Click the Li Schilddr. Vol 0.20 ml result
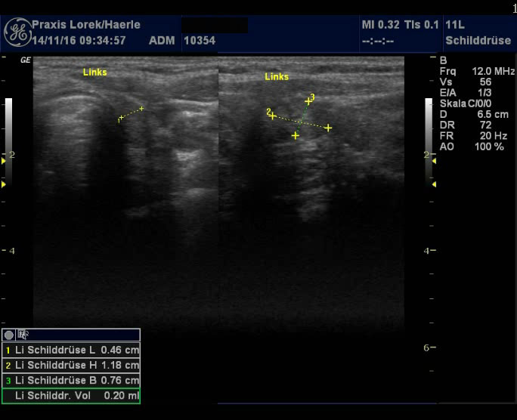Viewport: 517px width, 420px height. click(72, 395)
